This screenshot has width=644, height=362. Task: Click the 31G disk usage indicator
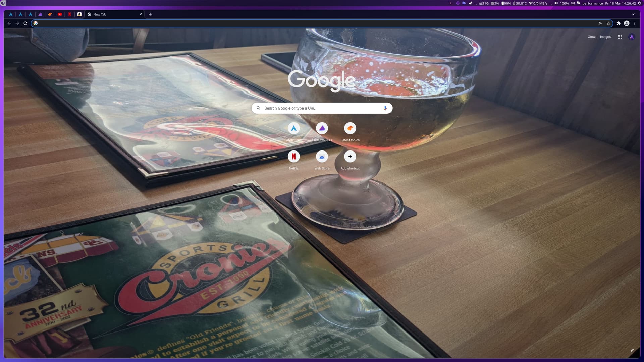pyautogui.click(x=484, y=3)
